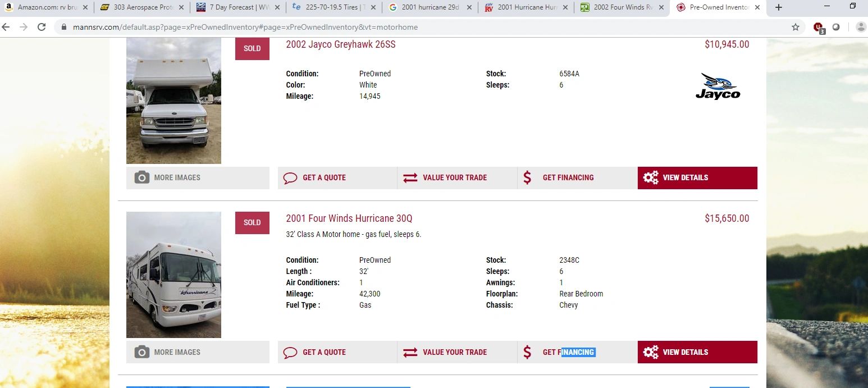Close the 7 Day Forecast tab
The height and width of the screenshot is (388, 868).
(277, 7)
